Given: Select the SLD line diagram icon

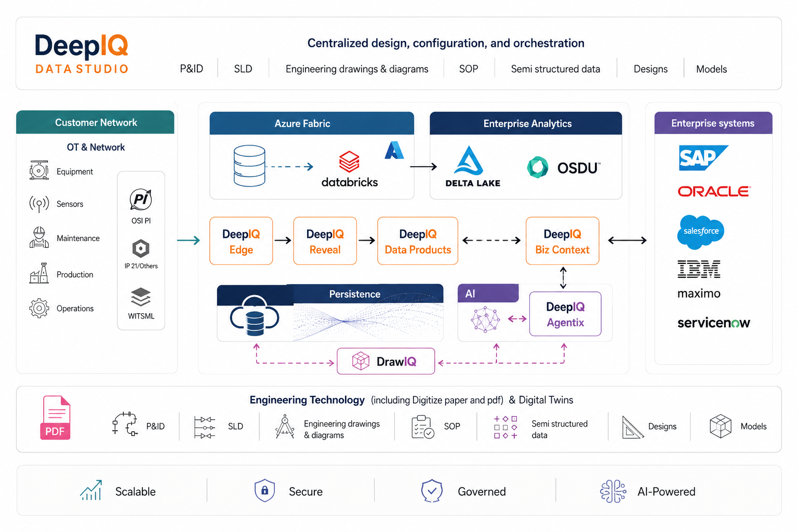Looking at the screenshot, I should (x=205, y=427).
